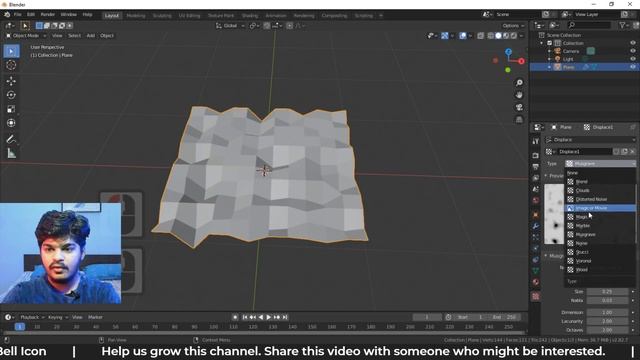Enable solid viewport shading mode
The height and width of the screenshot is (360, 640).
tap(498, 36)
